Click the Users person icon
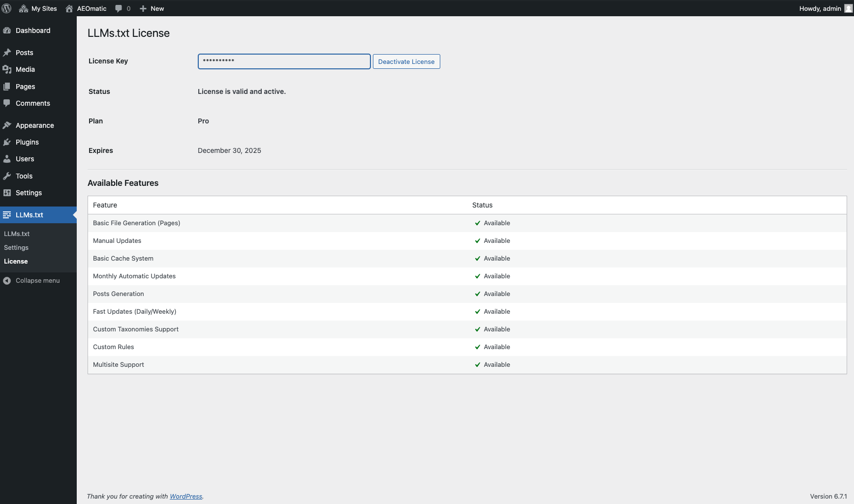The height and width of the screenshot is (504, 854). click(x=7, y=159)
